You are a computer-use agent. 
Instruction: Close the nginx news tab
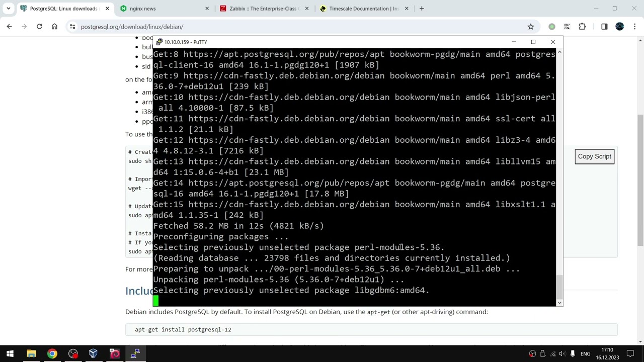pyautogui.click(x=207, y=9)
